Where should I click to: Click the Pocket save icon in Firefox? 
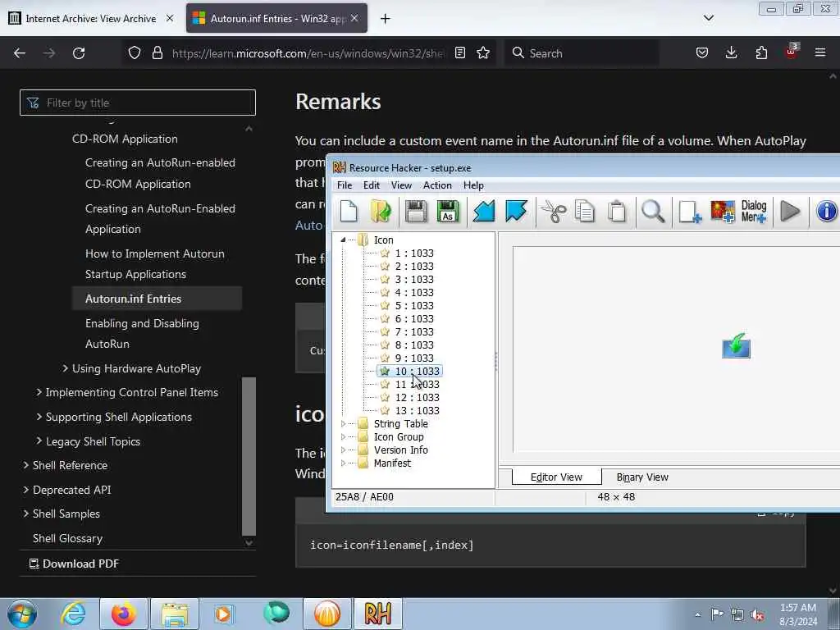tap(702, 53)
